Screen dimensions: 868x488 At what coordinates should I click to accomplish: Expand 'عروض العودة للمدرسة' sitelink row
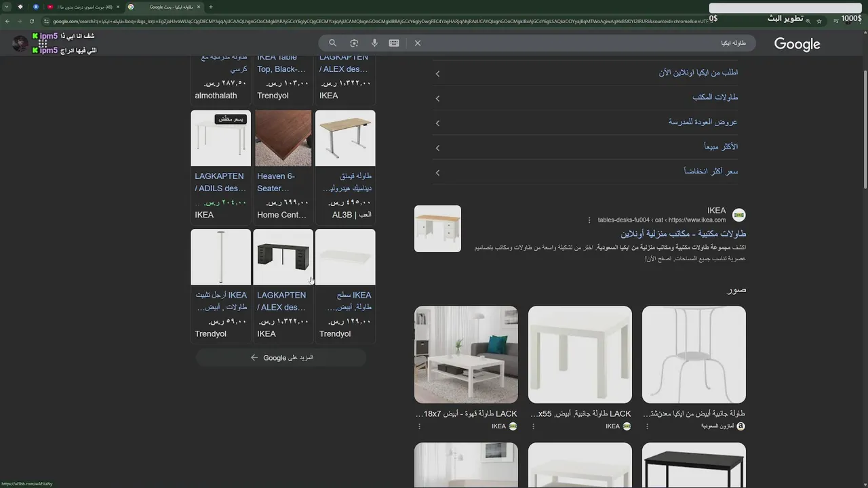click(586, 122)
